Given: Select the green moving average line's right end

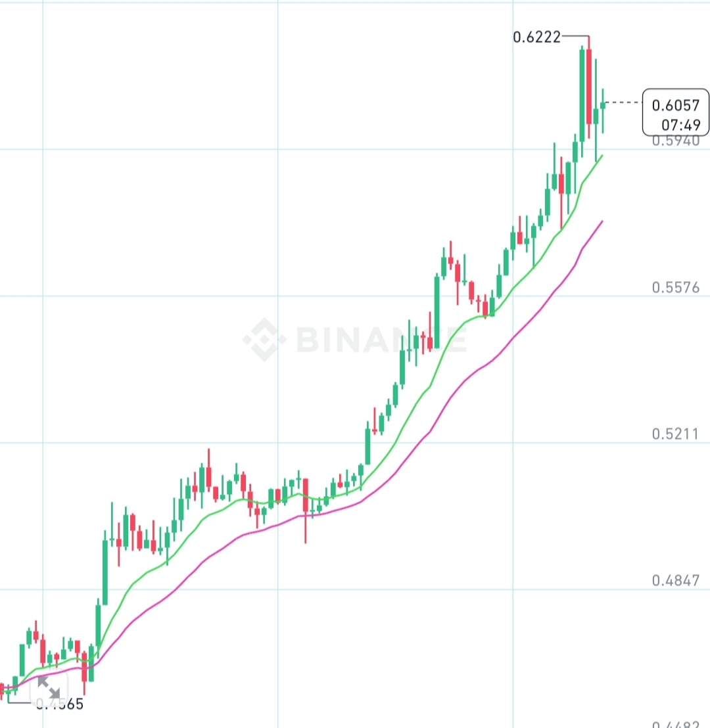Looking at the screenshot, I should point(602,156).
